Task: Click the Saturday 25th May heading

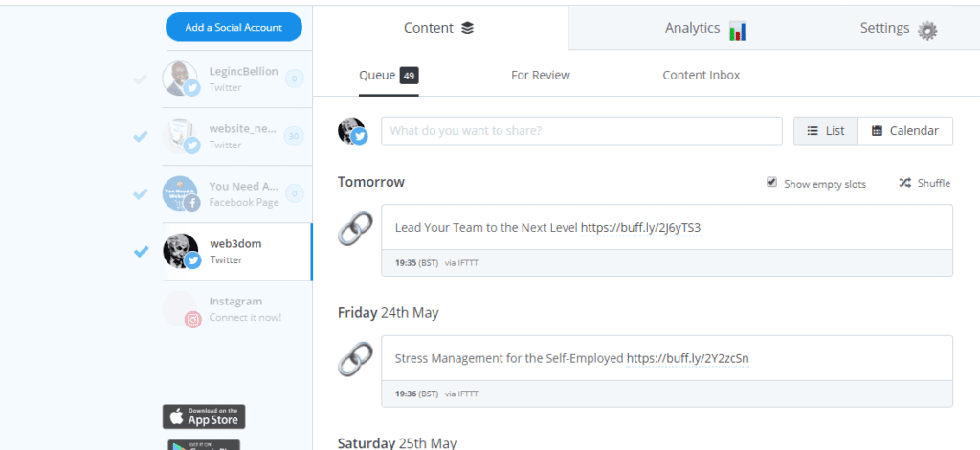Action: point(397,443)
